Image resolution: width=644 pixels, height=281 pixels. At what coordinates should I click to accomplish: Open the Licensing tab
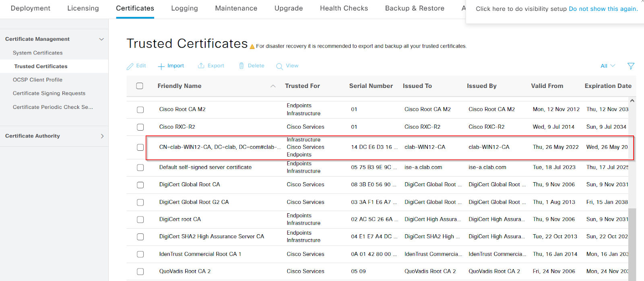[x=83, y=8]
